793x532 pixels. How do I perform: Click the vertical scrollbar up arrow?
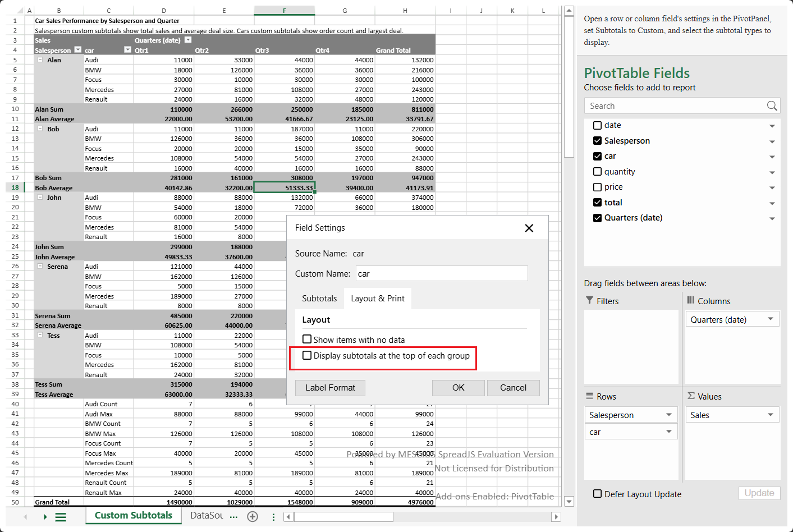(569, 11)
